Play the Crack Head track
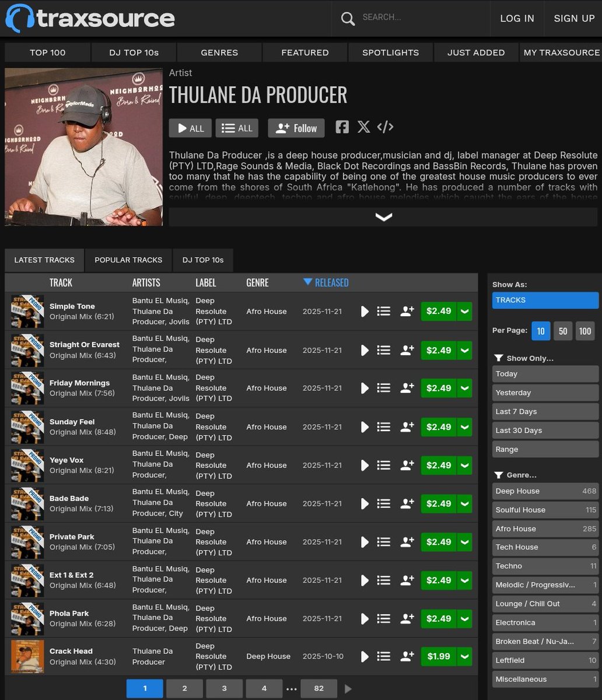Viewport: 602px width, 700px height. (365, 656)
